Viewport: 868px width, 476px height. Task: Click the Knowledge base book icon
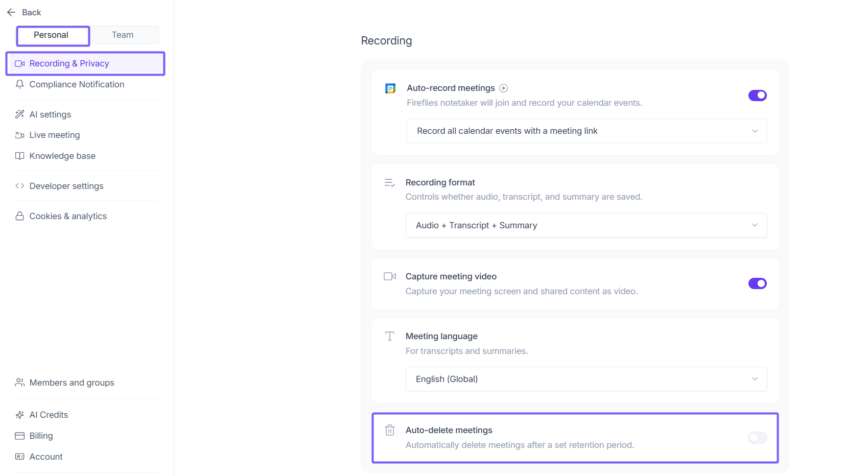20,156
